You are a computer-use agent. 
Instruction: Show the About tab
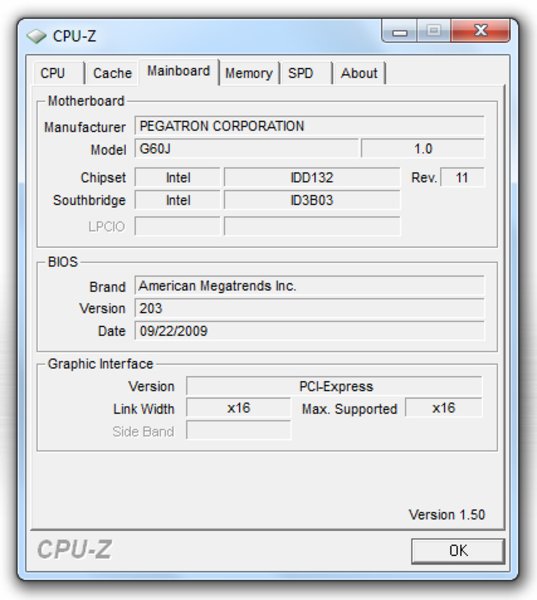tap(359, 73)
